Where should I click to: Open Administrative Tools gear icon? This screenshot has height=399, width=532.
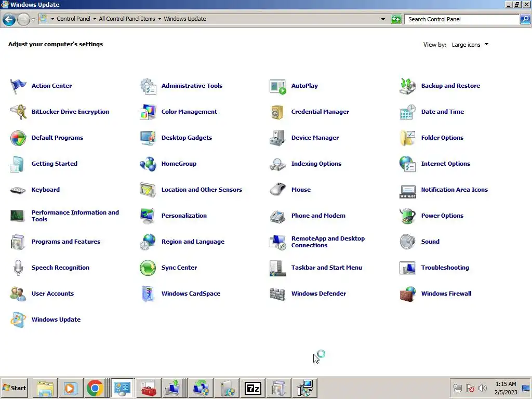[148, 86]
